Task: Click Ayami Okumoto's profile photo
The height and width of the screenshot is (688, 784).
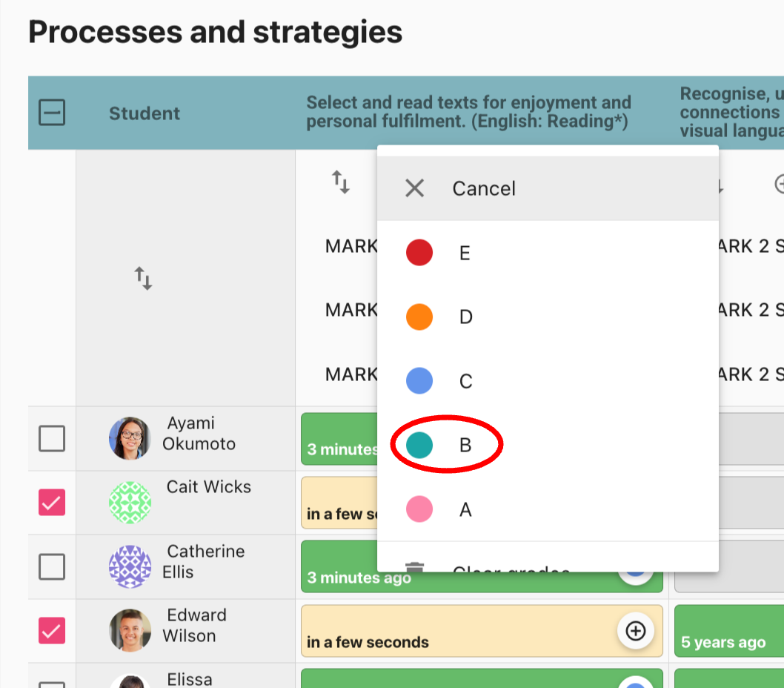Action: click(x=130, y=437)
